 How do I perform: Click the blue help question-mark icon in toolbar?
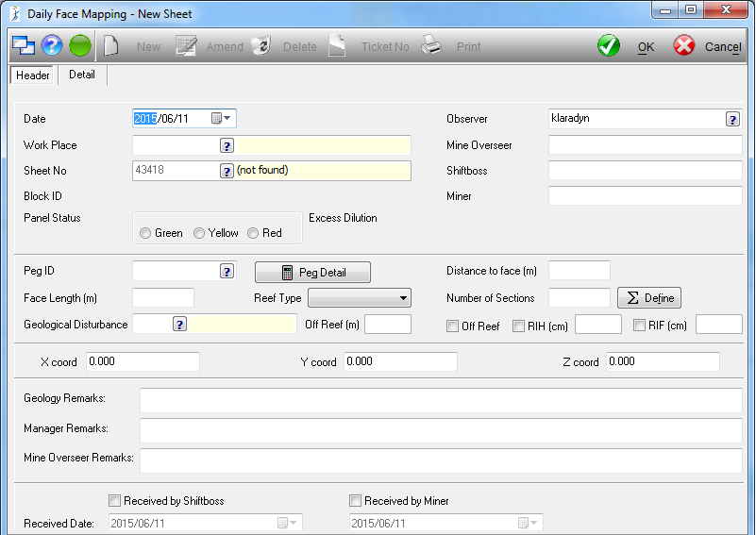click(52, 46)
